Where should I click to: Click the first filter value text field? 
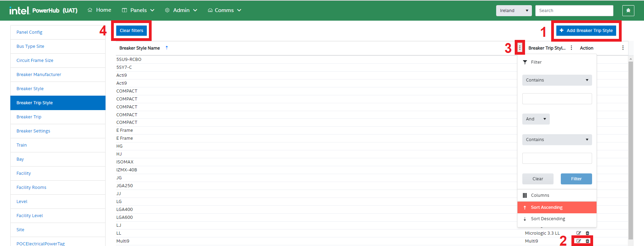pos(557,99)
